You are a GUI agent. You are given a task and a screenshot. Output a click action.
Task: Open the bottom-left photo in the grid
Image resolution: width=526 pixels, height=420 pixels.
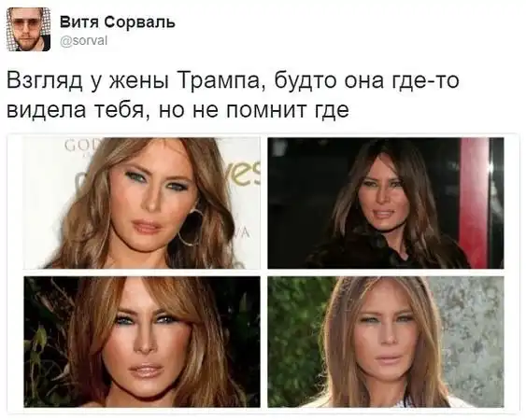pyautogui.click(x=142, y=342)
